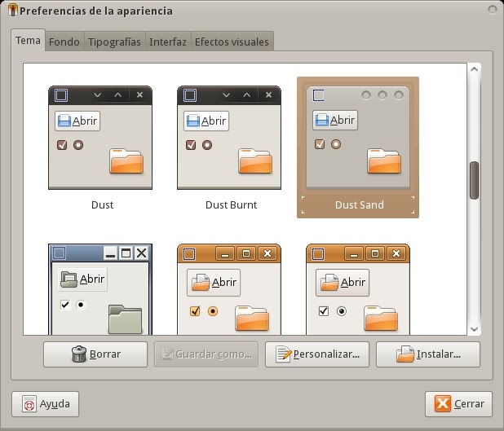Image resolution: width=504 pixels, height=431 pixels.
Task: Click the orange folder in Dust Sand preview
Action: click(384, 161)
